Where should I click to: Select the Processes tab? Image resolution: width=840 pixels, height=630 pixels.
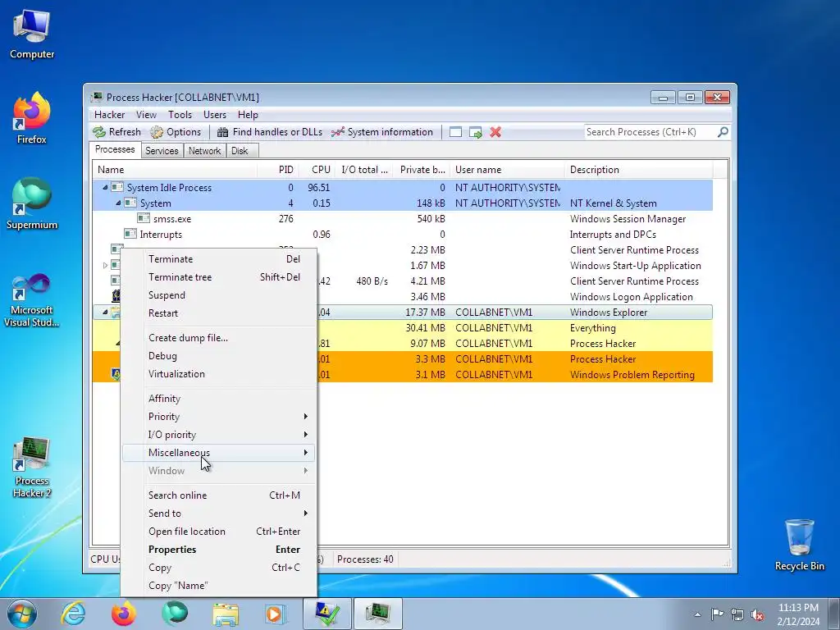[115, 149]
